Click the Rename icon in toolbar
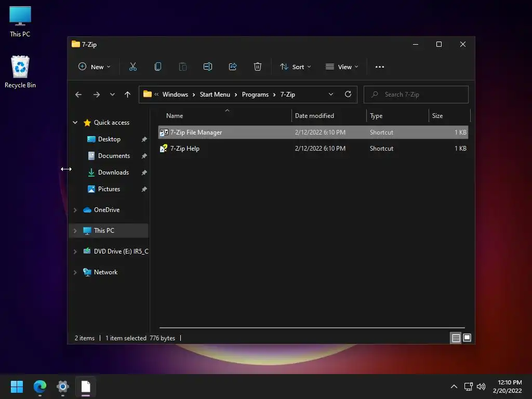This screenshot has height=399, width=532. pos(208,67)
